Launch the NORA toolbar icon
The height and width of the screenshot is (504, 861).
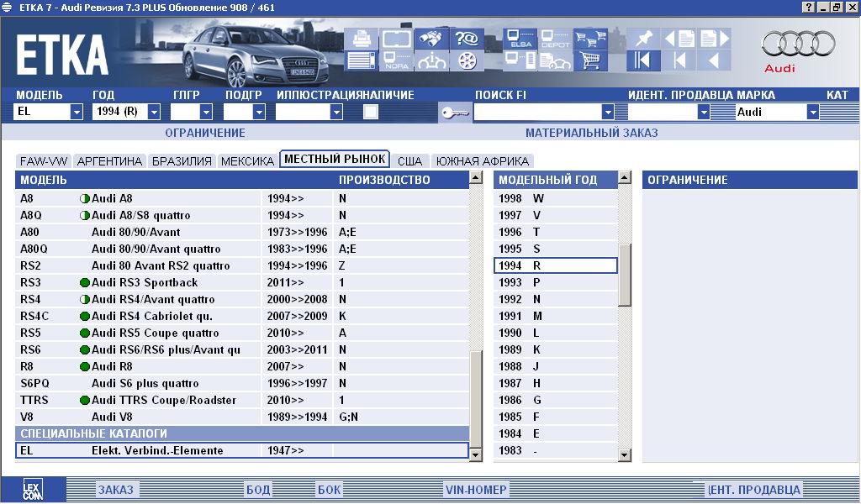point(397,60)
